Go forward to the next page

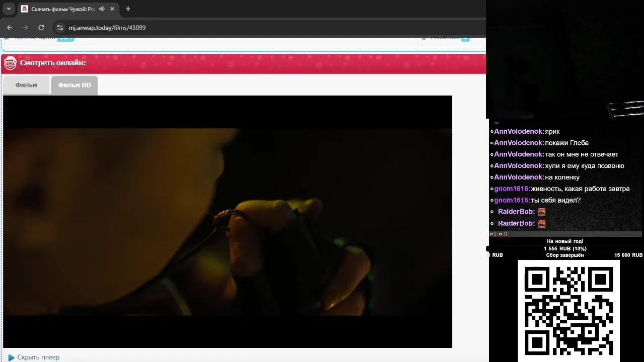(x=25, y=28)
